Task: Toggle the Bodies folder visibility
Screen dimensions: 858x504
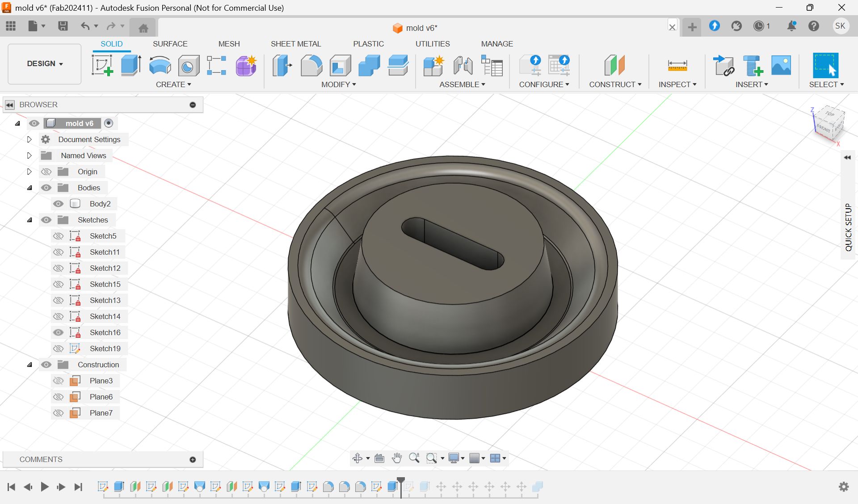Action: click(46, 188)
